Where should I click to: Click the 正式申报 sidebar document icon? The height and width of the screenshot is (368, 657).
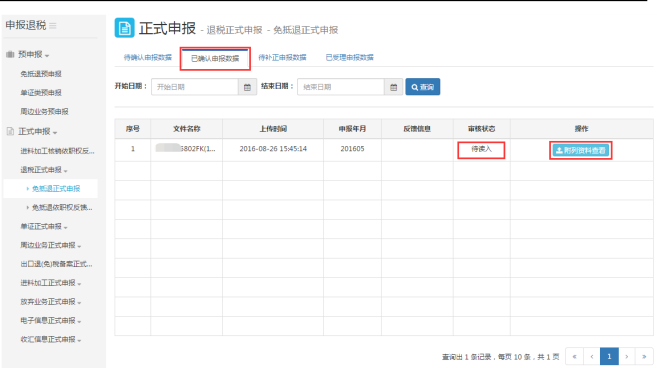click(x=10, y=131)
